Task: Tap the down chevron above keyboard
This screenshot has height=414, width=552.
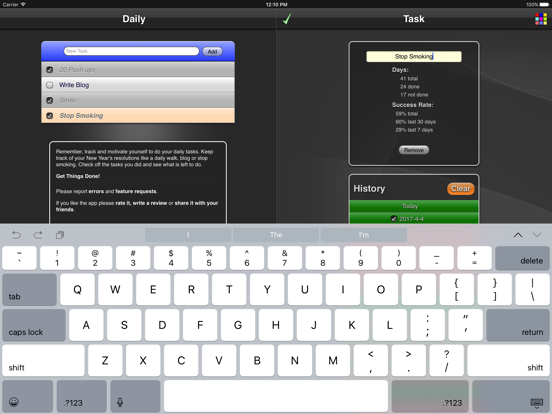Action: (537, 235)
